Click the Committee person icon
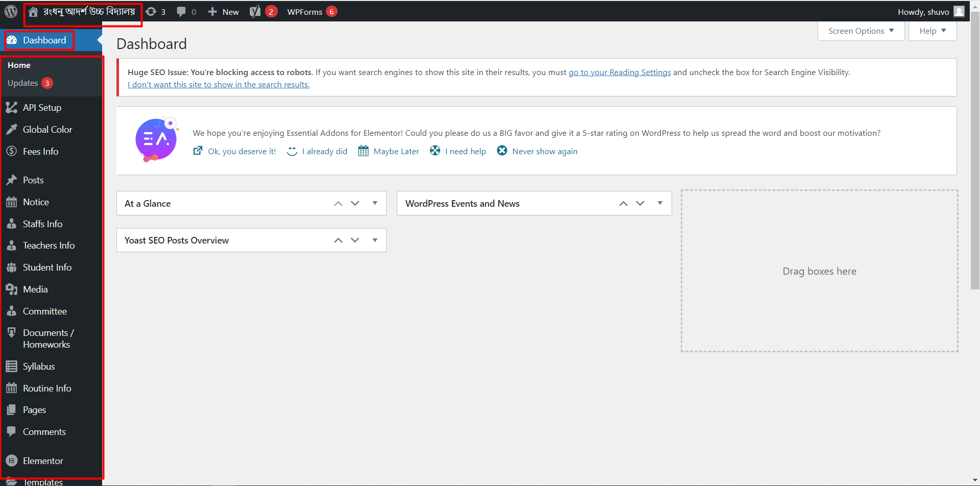Viewport: 980px width, 486px height. click(11, 311)
